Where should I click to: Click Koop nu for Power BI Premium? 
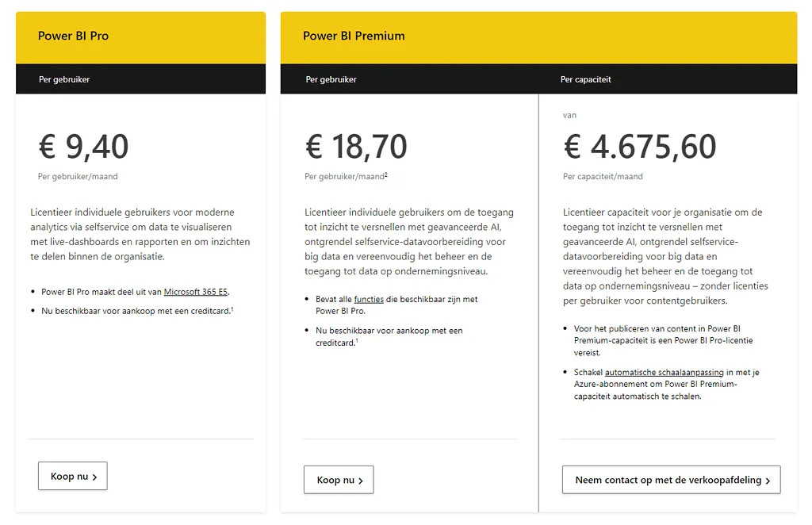pyautogui.click(x=339, y=480)
